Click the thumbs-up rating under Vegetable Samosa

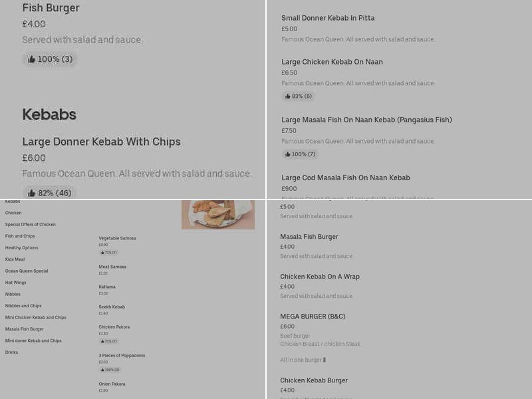(x=109, y=253)
